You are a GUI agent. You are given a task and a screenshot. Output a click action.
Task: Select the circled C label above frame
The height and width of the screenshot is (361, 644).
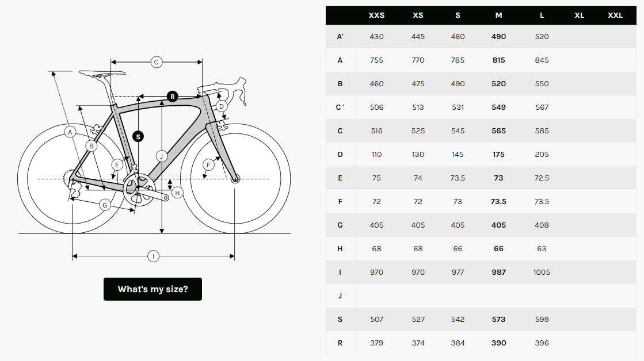pos(156,62)
